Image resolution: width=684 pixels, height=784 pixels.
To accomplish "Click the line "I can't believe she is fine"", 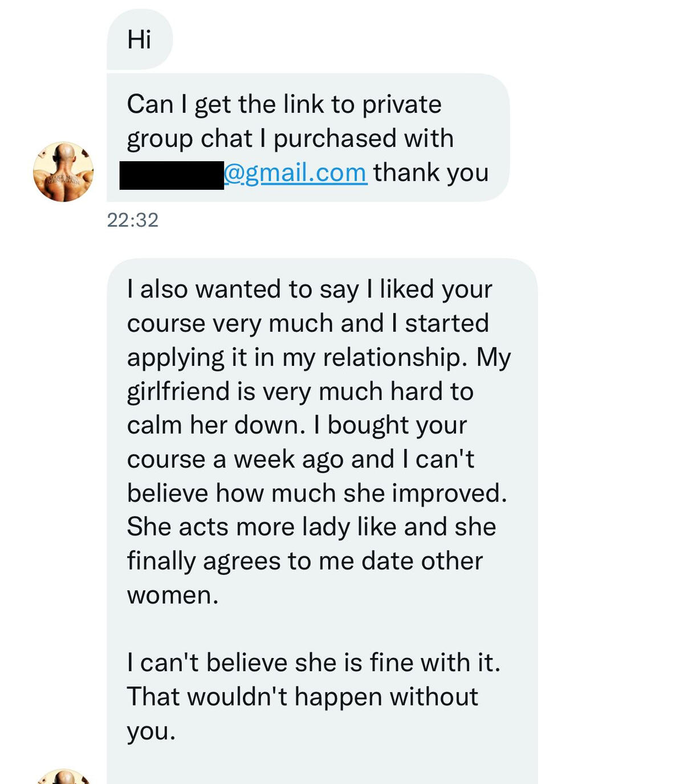I will click(313, 663).
